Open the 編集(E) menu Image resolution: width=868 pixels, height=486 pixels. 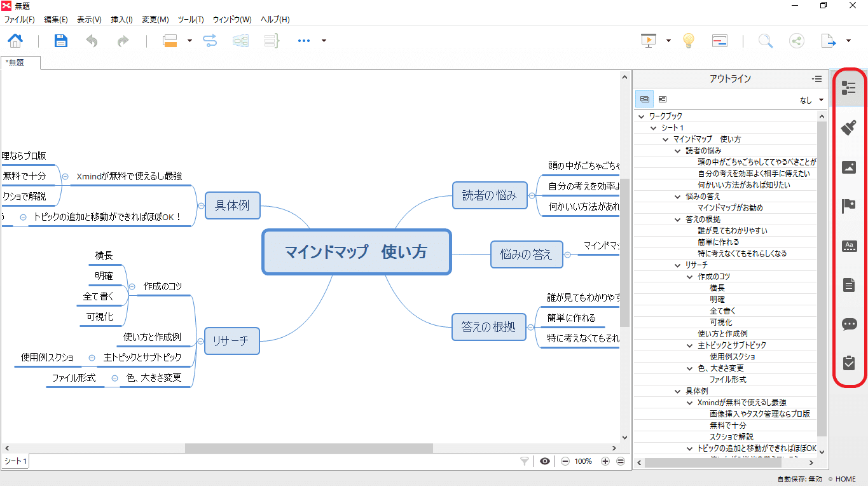(56, 20)
